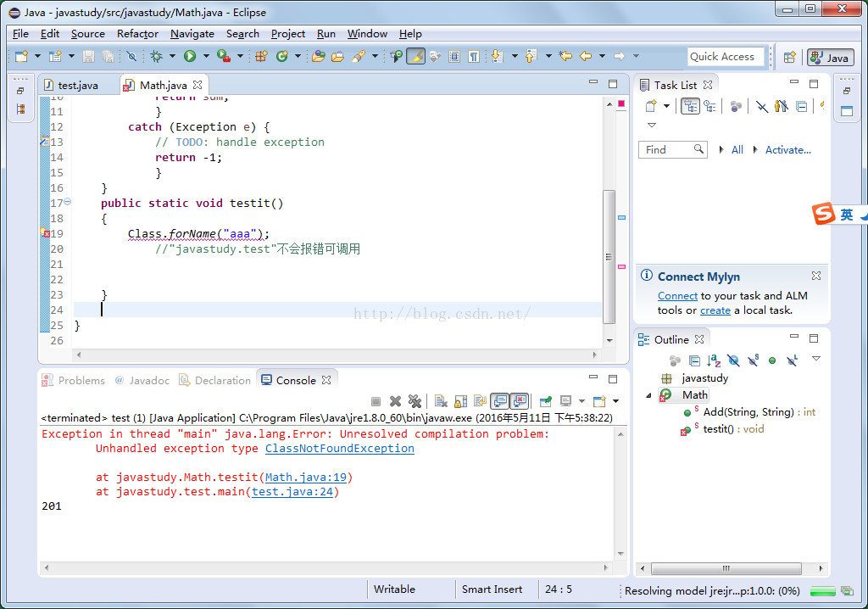Click the Remove All Terminated Launches icon
The height and width of the screenshot is (609, 868).
pos(415,400)
